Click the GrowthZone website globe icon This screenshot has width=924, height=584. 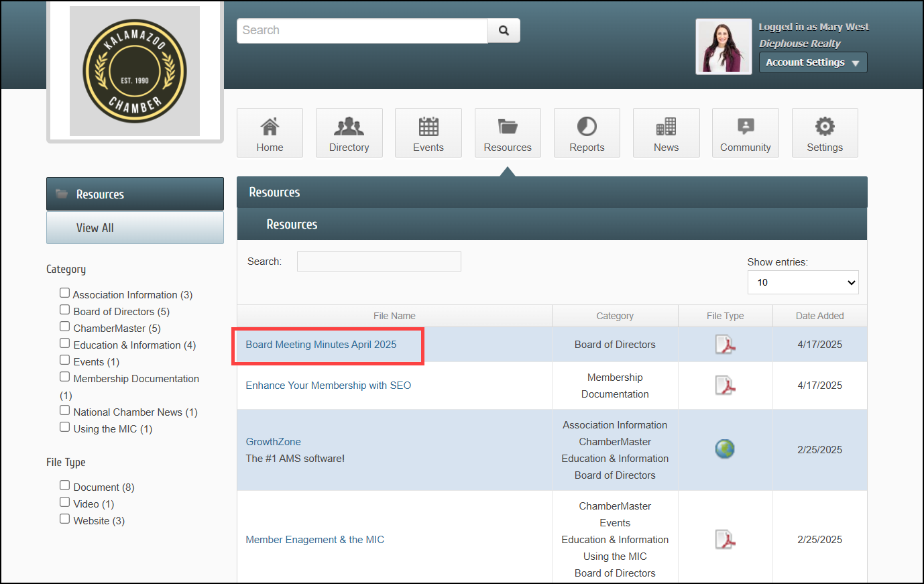[725, 449]
